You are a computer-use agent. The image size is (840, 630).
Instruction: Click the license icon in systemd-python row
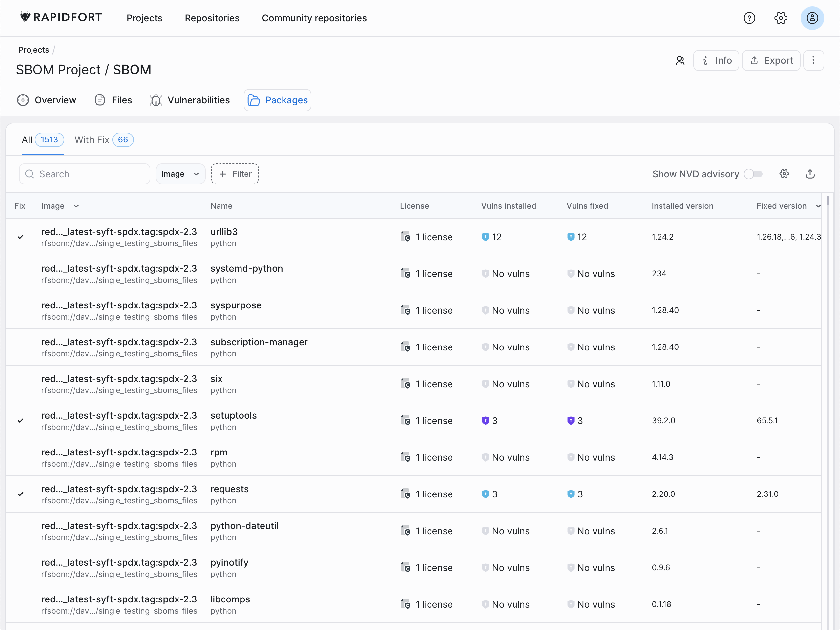click(405, 273)
